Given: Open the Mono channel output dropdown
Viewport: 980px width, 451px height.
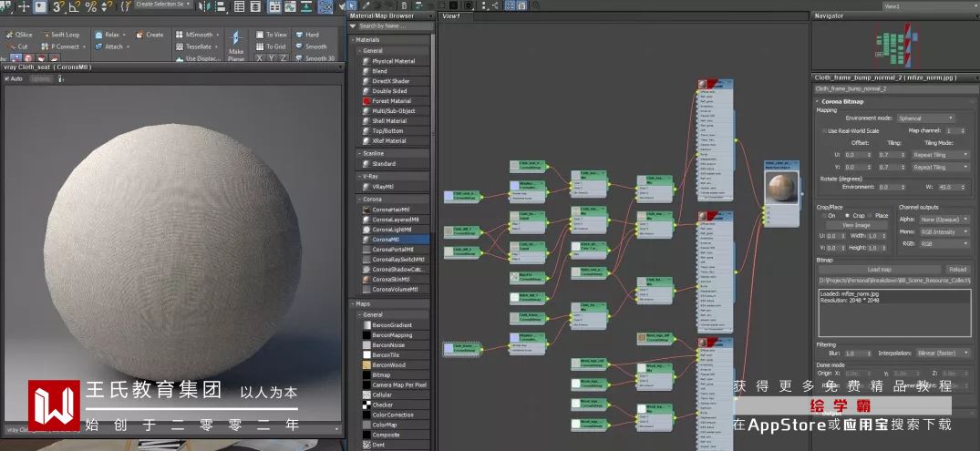Looking at the screenshot, I should (x=944, y=231).
